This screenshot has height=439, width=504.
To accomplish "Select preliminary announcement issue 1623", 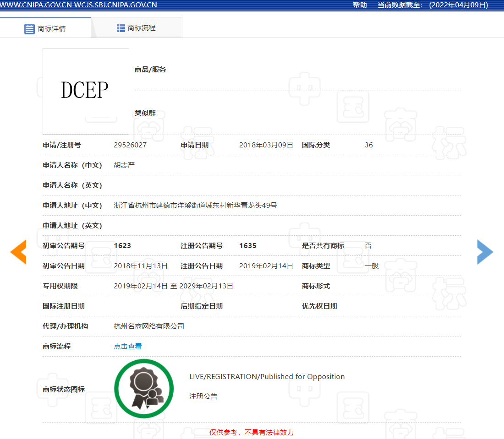I will [x=122, y=246].
